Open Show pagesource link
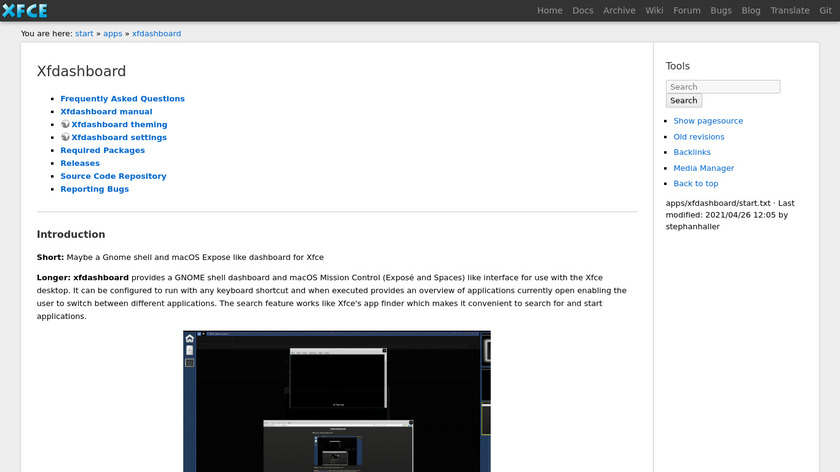Viewport: 840px width, 472px height. point(708,121)
